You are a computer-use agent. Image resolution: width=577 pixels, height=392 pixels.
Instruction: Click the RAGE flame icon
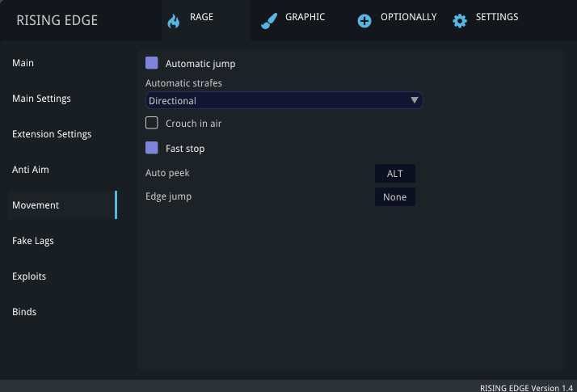click(x=173, y=21)
